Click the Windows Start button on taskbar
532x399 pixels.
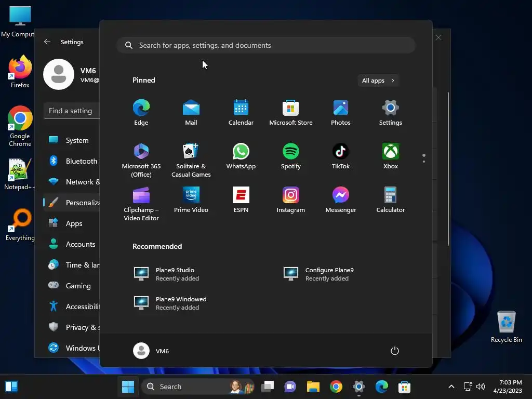(x=128, y=387)
